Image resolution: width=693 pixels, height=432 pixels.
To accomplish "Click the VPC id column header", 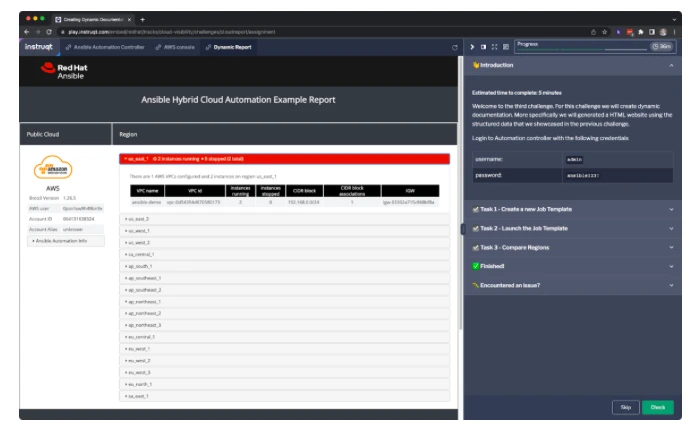I will pos(195,191).
